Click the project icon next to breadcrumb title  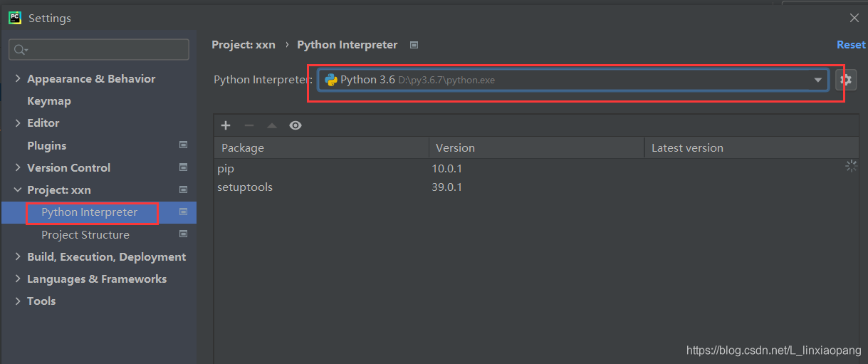(x=414, y=45)
